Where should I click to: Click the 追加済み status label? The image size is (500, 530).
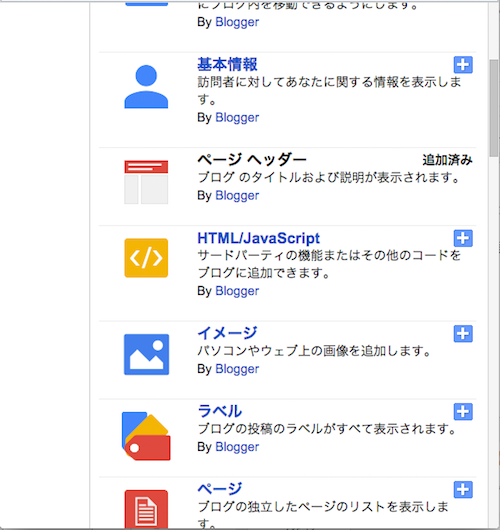(x=447, y=160)
